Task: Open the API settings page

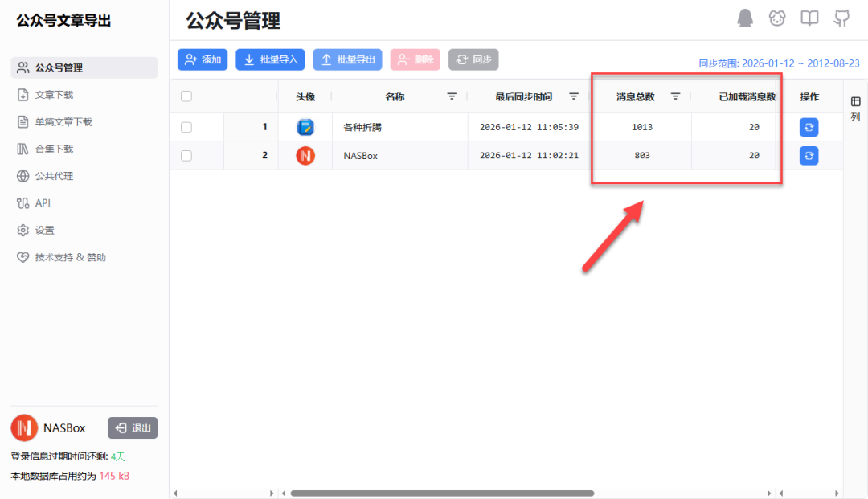Action: [x=40, y=202]
